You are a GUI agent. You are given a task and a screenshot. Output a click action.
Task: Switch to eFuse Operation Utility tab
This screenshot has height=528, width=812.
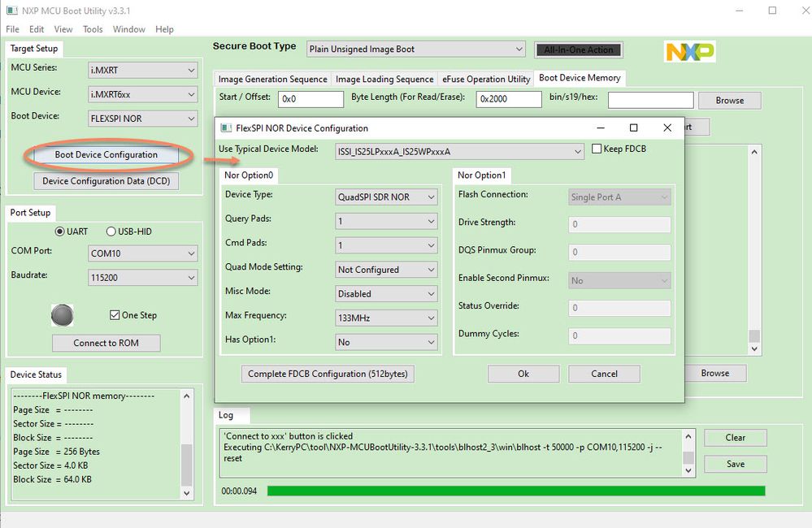click(x=486, y=80)
